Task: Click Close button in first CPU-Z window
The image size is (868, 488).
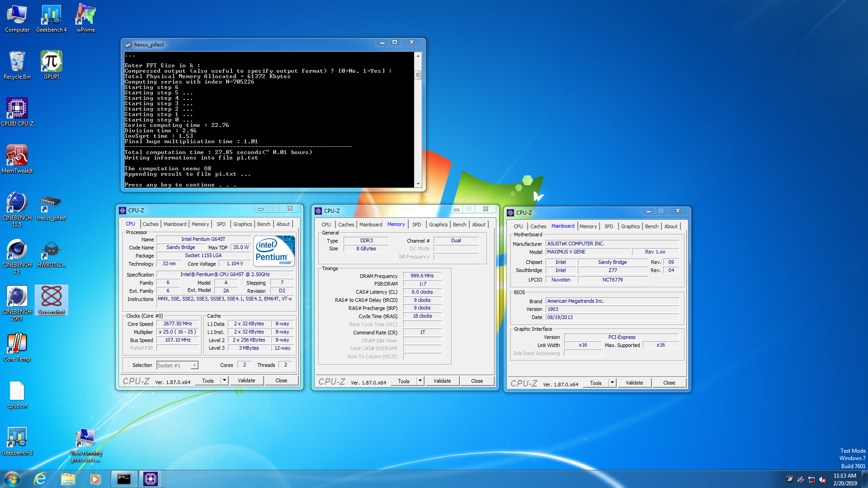Action: click(281, 380)
